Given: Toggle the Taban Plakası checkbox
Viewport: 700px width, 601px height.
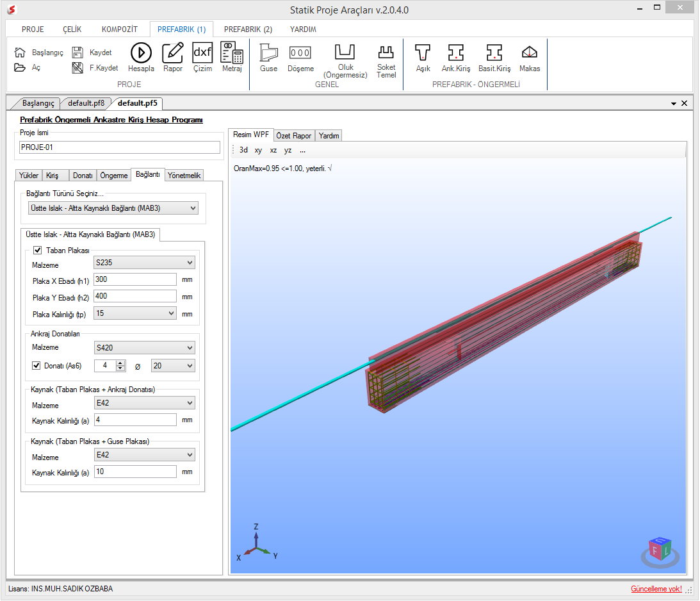Looking at the screenshot, I should coord(38,251).
